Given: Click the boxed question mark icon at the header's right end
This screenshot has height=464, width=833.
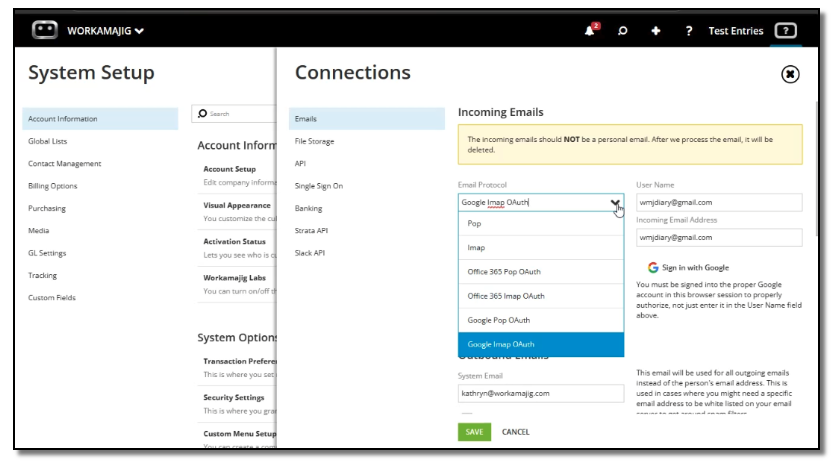Looking at the screenshot, I should tap(786, 31).
